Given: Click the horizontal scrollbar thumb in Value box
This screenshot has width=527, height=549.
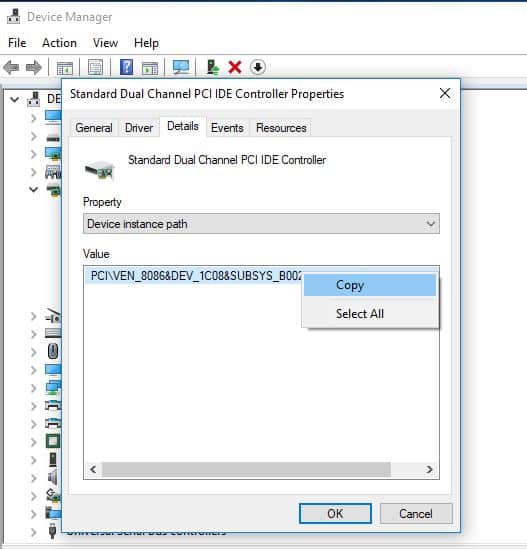Looking at the screenshot, I should click(x=246, y=469).
